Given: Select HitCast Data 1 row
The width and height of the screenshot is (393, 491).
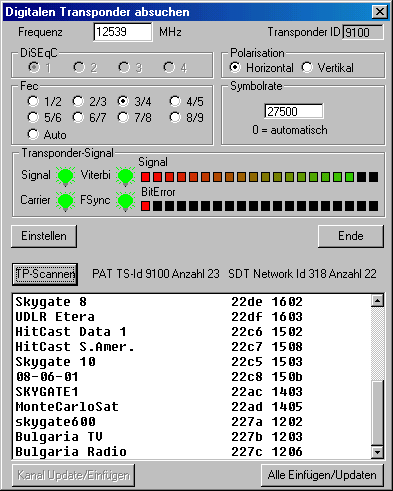Looking at the screenshot, I should tap(192, 332).
